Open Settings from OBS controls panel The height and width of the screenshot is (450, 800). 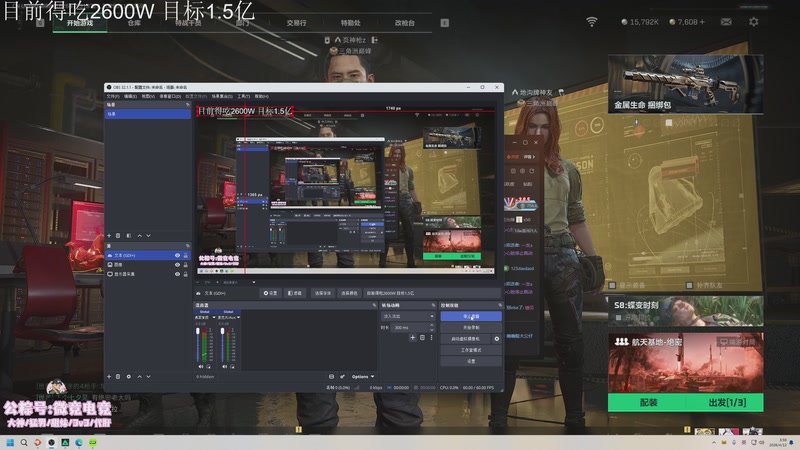pos(471,361)
